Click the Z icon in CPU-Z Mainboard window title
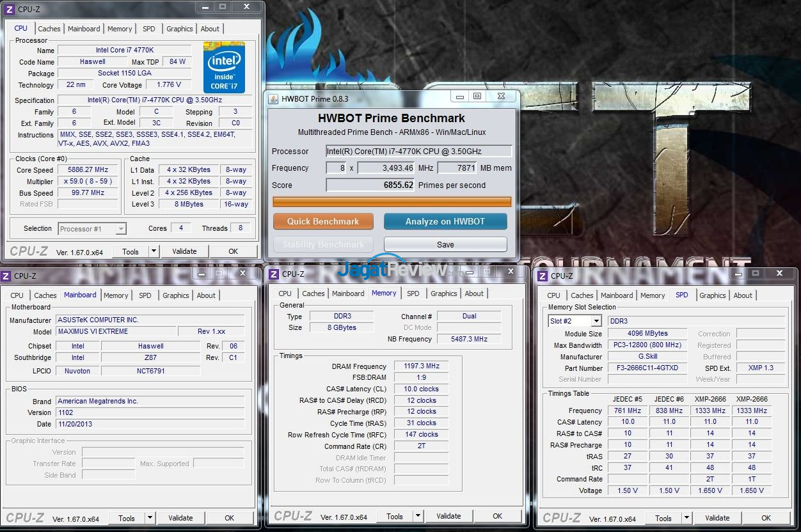 [6, 276]
